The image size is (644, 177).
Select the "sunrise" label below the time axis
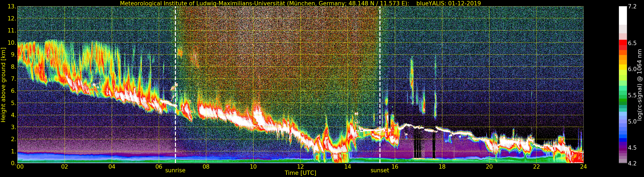click(175, 171)
